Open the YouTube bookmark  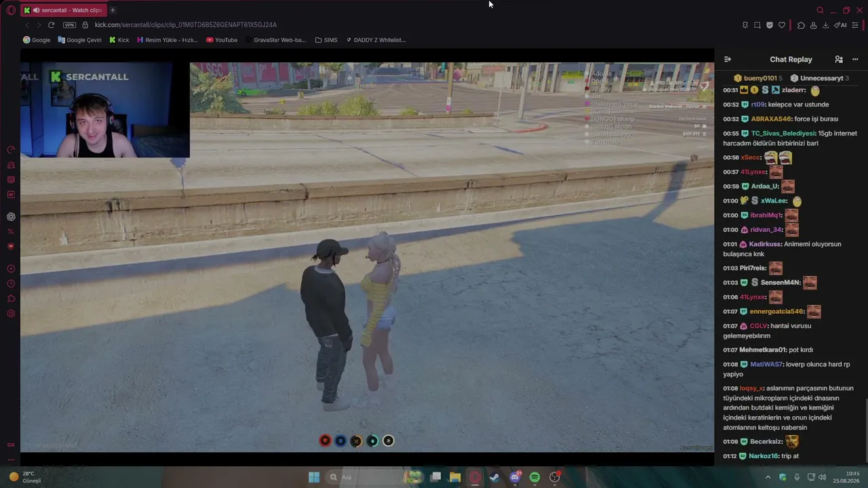pos(222,40)
